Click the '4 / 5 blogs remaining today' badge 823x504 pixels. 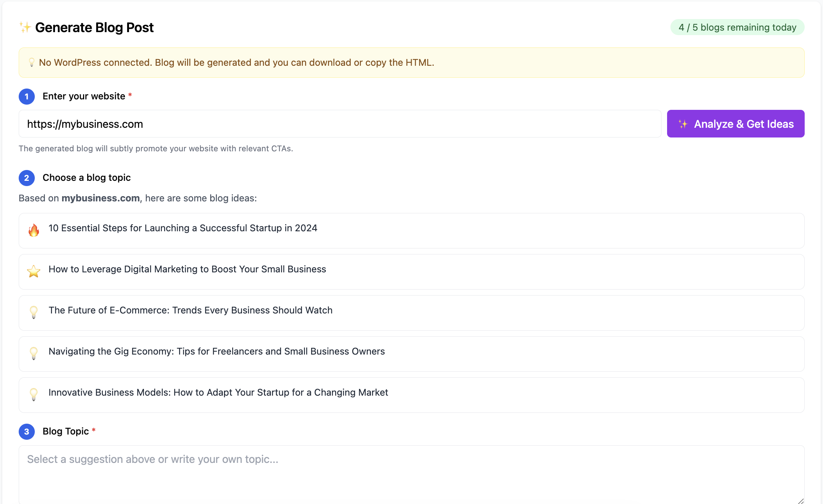point(737,27)
